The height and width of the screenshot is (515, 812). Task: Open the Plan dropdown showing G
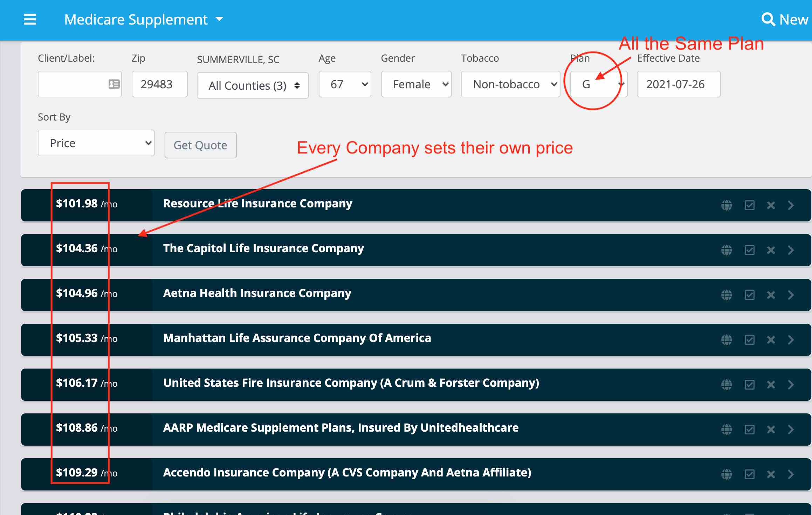(599, 84)
